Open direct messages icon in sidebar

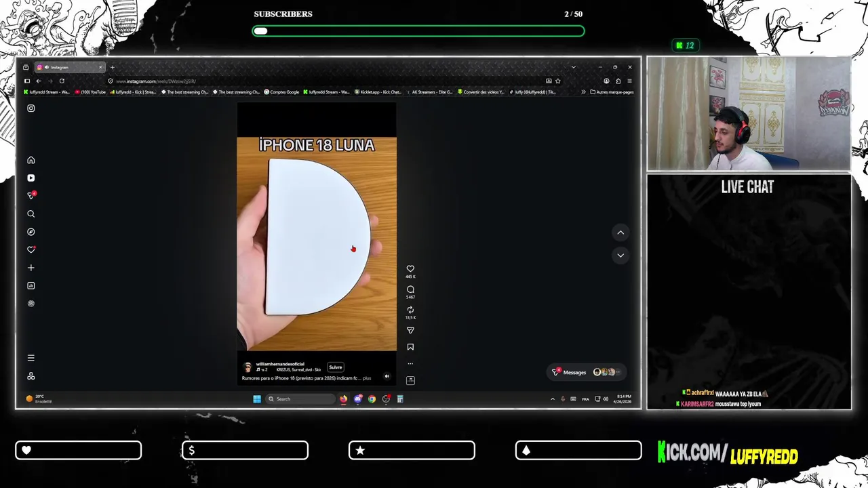click(31, 195)
